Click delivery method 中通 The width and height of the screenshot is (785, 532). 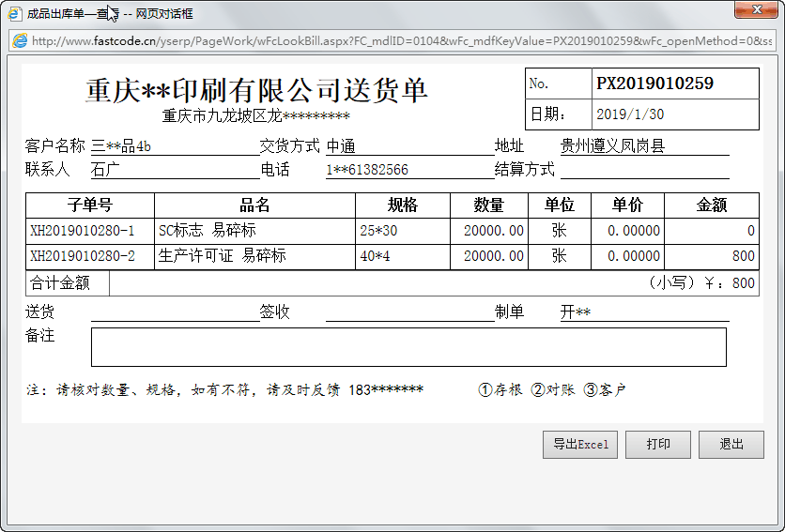pos(341,146)
